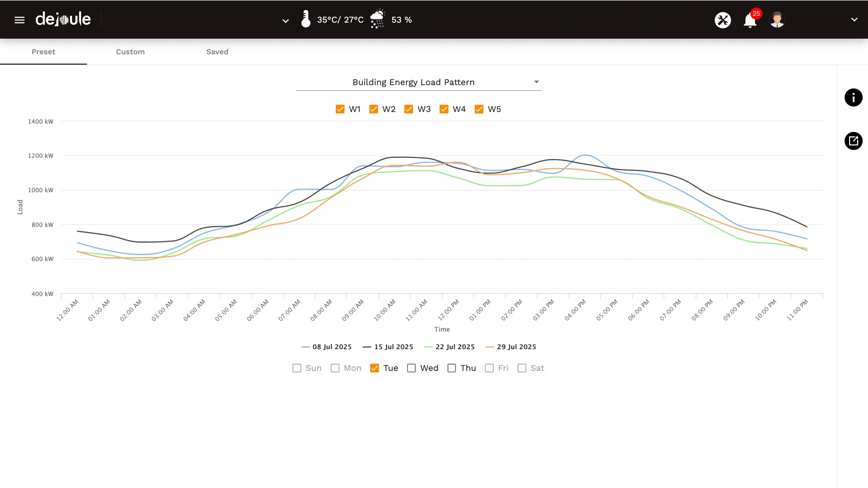Image resolution: width=868 pixels, height=488 pixels.
Task: Open the maintenance tools wrench icon
Action: click(x=723, y=20)
